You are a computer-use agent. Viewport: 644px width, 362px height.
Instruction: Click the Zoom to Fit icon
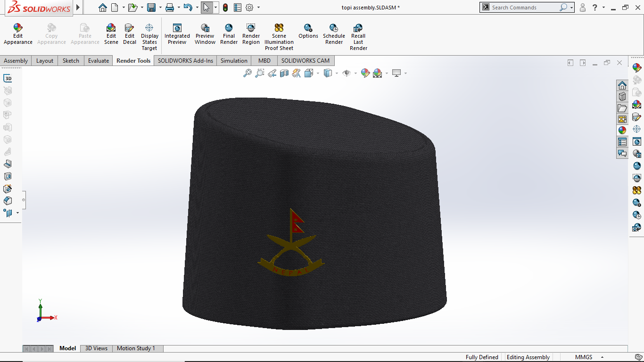tap(248, 73)
